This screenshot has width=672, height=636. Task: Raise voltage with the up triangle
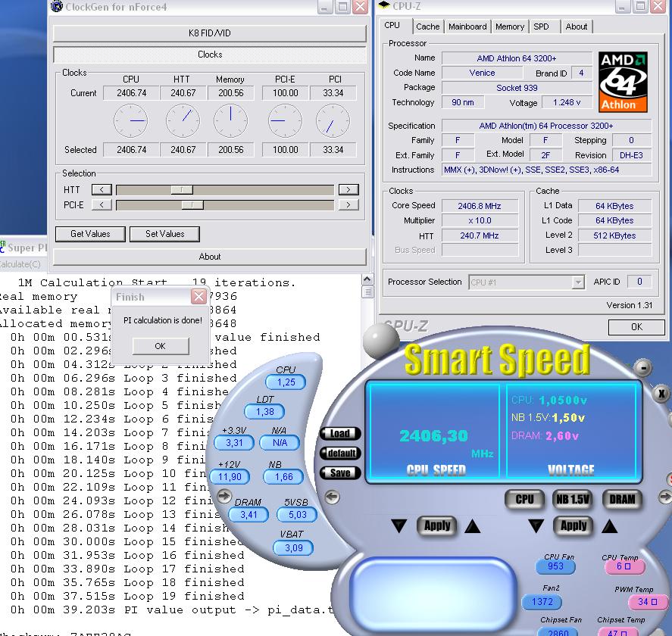tap(609, 526)
